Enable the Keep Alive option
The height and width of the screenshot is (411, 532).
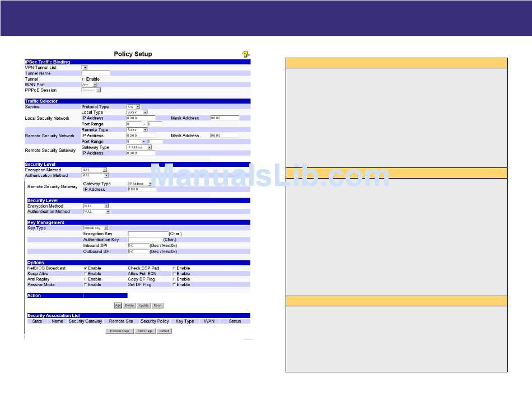pyautogui.click(x=85, y=274)
